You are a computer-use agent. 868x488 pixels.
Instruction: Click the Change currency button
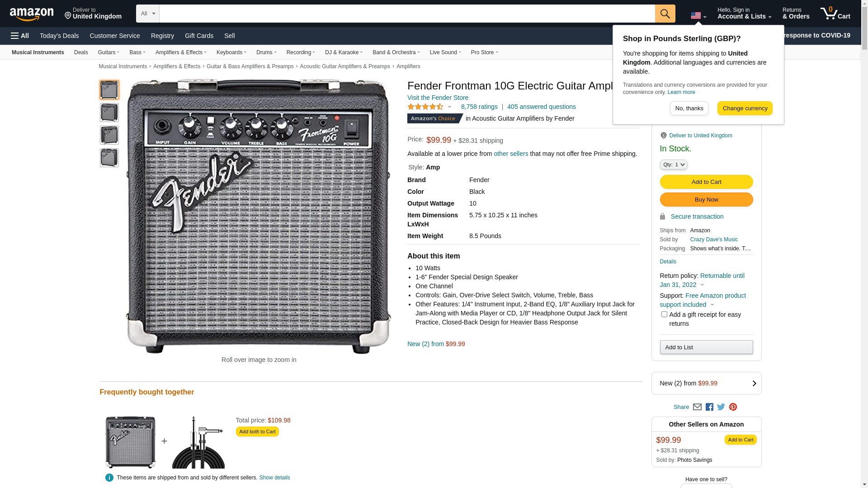click(745, 108)
